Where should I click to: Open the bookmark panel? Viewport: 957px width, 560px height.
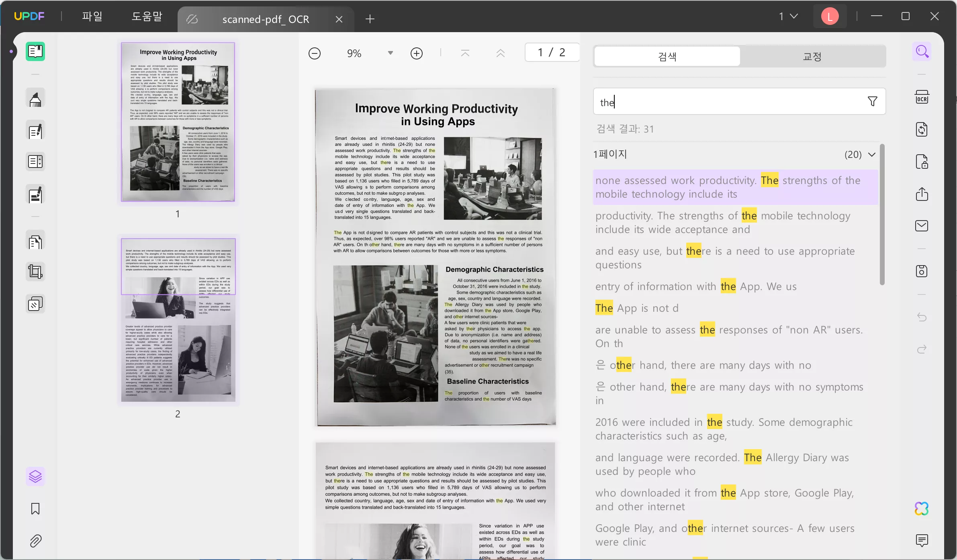[35, 509]
